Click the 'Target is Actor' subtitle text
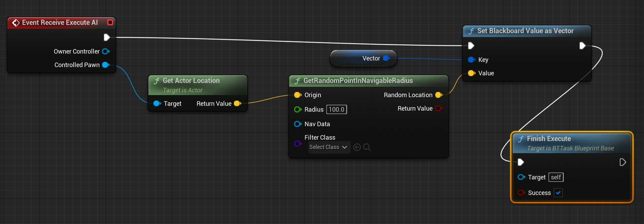The image size is (644, 224). 182,90
